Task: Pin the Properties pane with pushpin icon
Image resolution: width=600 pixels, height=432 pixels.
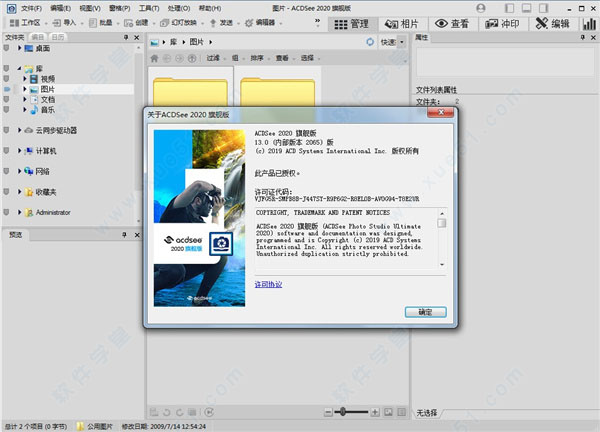Action: click(583, 37)
